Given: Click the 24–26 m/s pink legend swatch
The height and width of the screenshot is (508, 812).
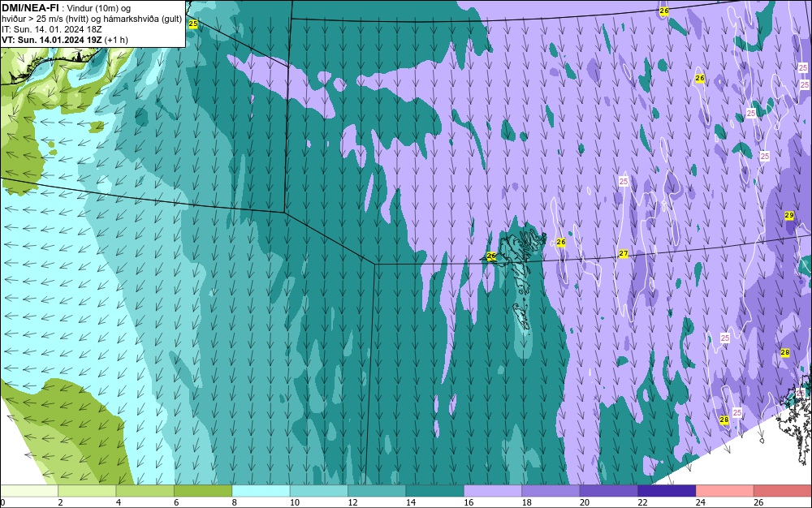Looking at the screenshot, I should tap(725, 491).
